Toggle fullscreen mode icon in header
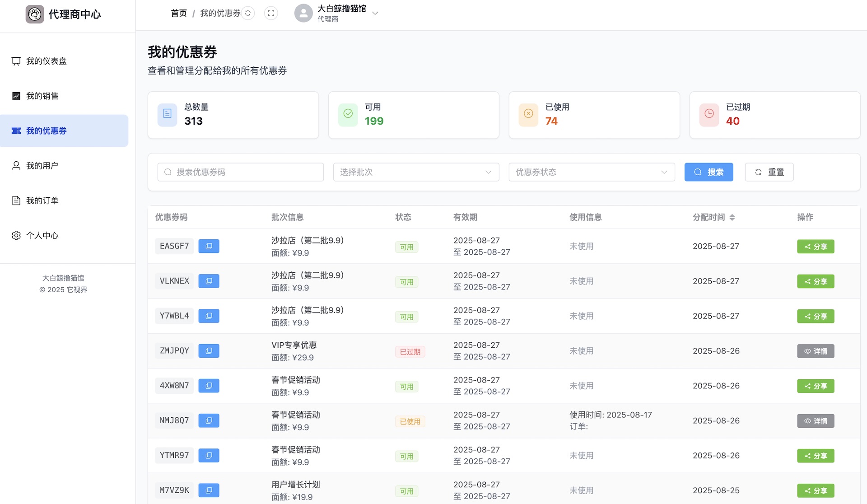 point(271,13)
